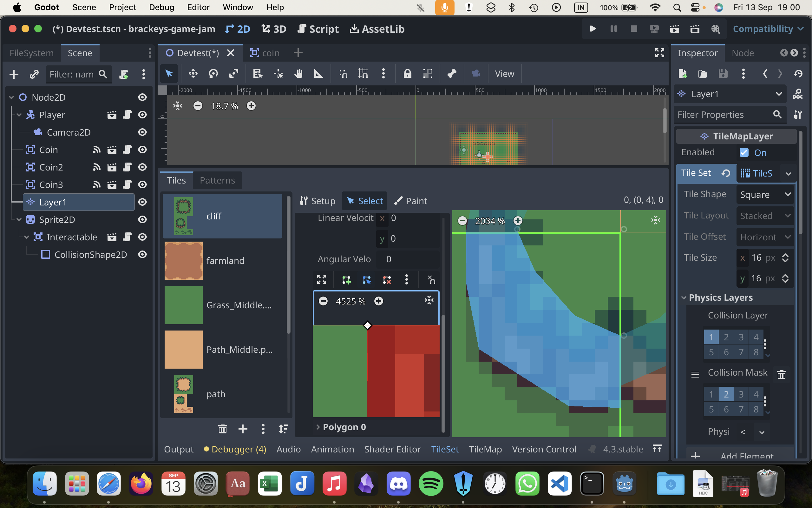Select the farmland tile source thumbnail
The height and width of the screenshot is (508, 812).
[184, 261]
